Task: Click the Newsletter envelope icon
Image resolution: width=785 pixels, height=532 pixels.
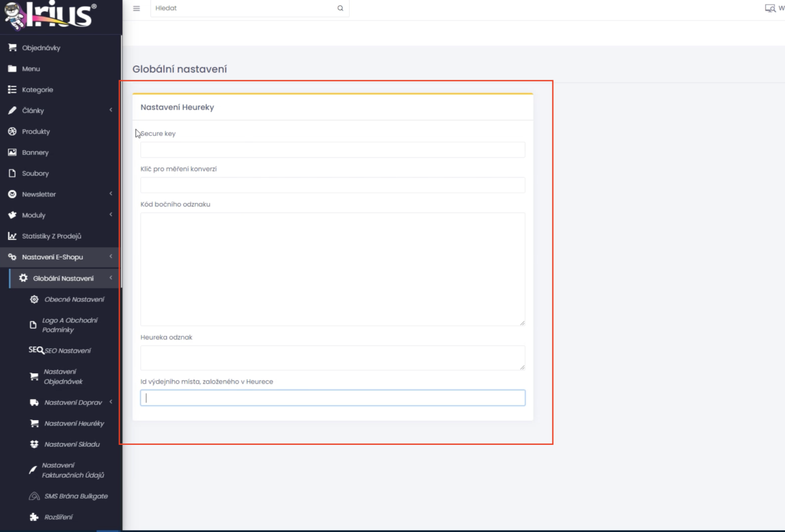Action: coord(12,194)
